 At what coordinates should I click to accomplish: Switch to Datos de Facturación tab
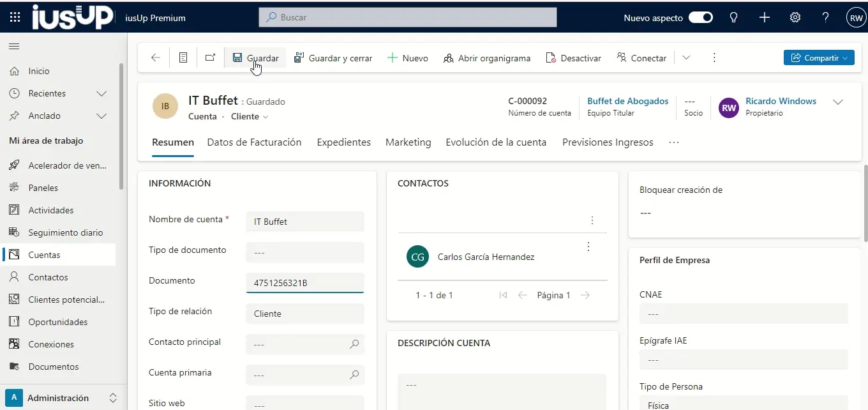[254, 142]
